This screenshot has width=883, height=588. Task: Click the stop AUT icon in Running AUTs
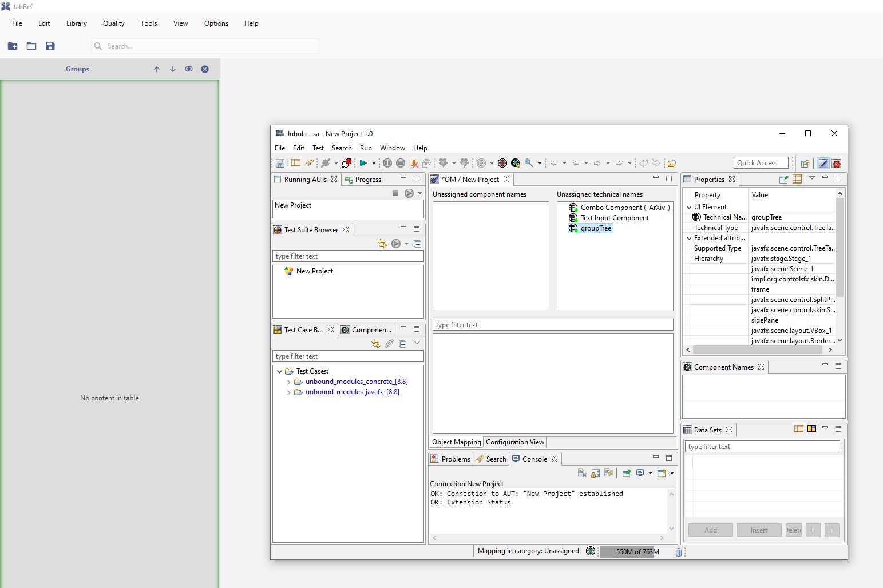pos(395,193)
